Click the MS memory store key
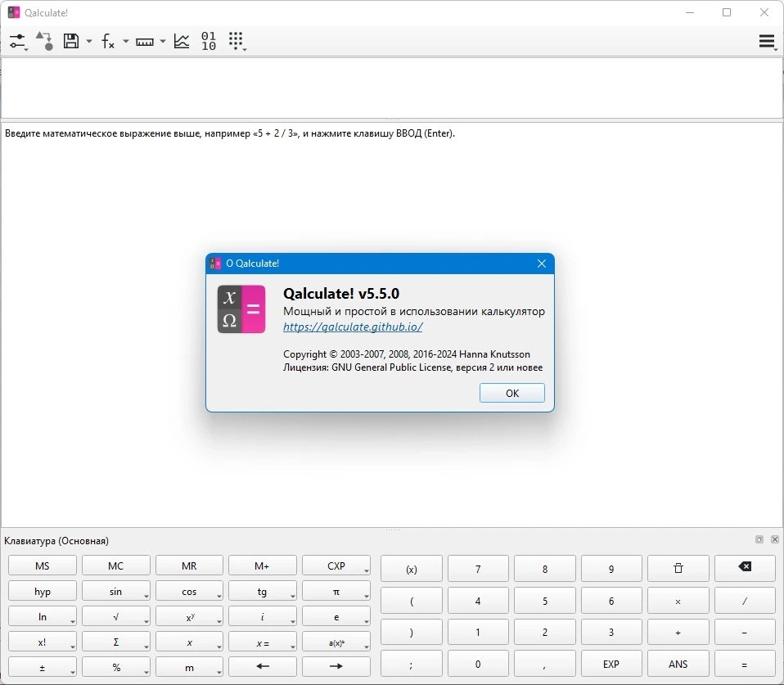The height and width of the screenshot is (685, 784). (43, 566)
